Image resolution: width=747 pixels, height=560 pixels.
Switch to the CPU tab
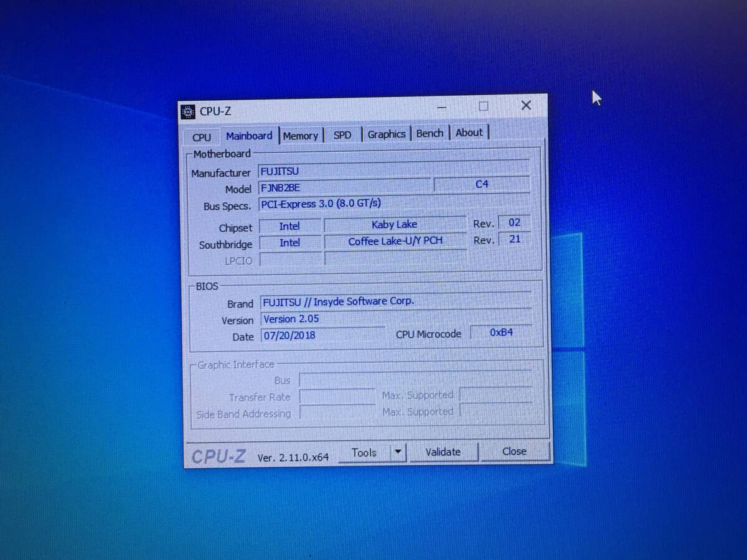(x=202, y=138)
